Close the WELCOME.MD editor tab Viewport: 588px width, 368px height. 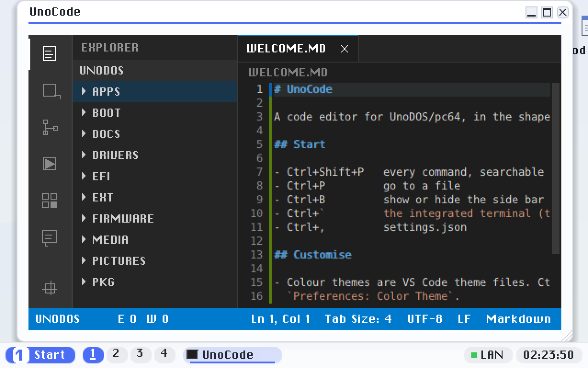(x=345, y=49)
